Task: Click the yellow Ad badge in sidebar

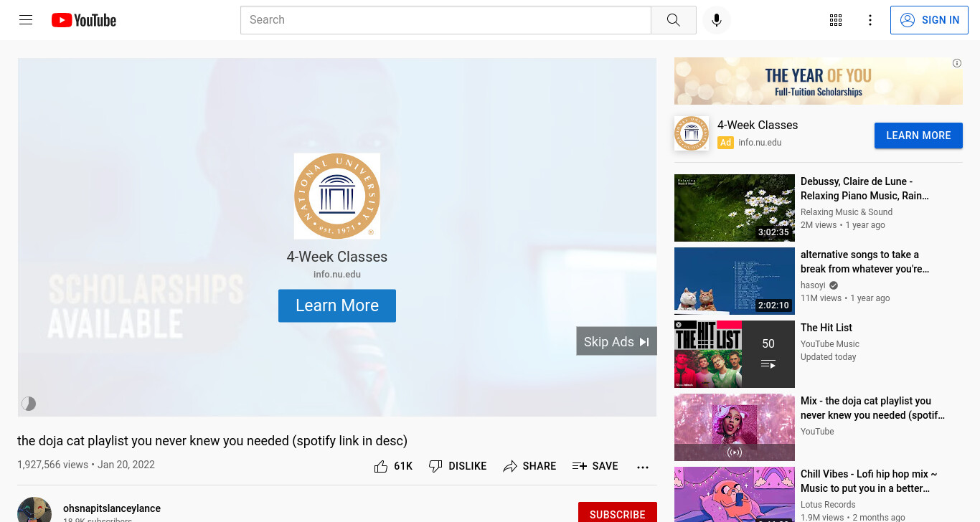Action: (725, 143)
